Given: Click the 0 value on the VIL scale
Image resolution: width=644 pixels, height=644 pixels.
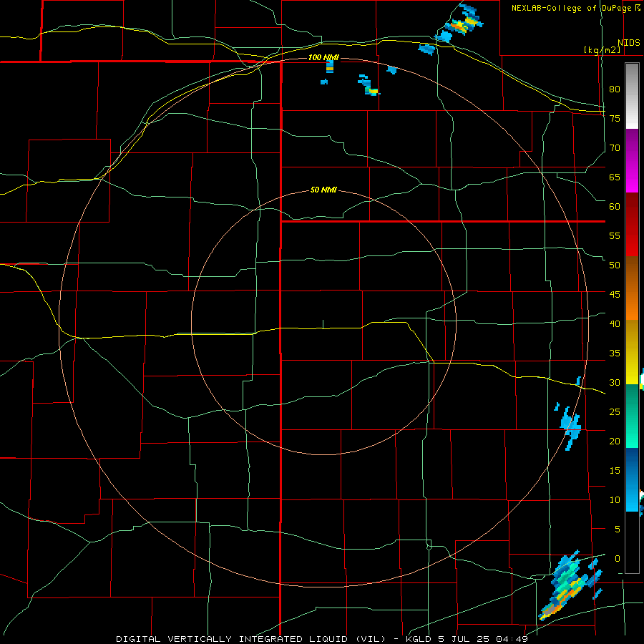Looking at the screenshot, I should (x=618, y=559).
